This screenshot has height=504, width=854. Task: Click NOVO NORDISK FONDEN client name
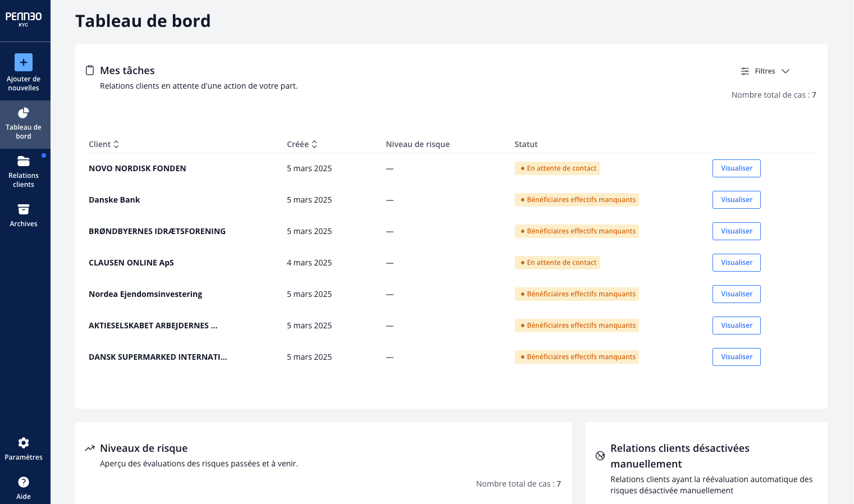tap(138, 168)
